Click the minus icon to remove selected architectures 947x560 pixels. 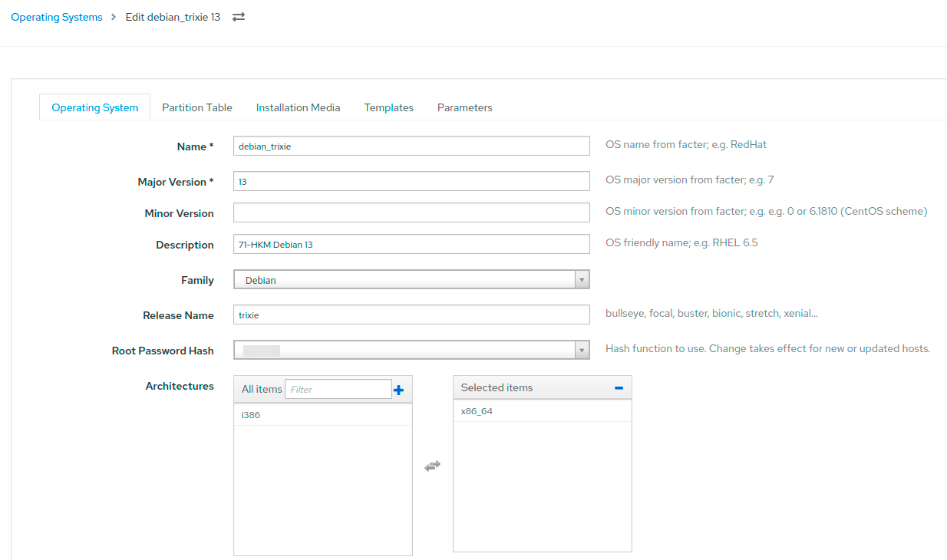(x=619, y=388)
